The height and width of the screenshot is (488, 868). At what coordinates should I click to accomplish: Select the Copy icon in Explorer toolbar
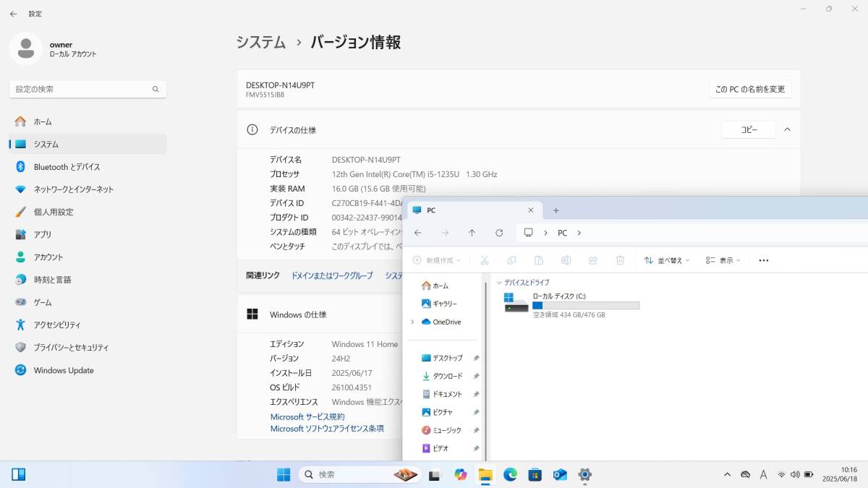(511, 260)
